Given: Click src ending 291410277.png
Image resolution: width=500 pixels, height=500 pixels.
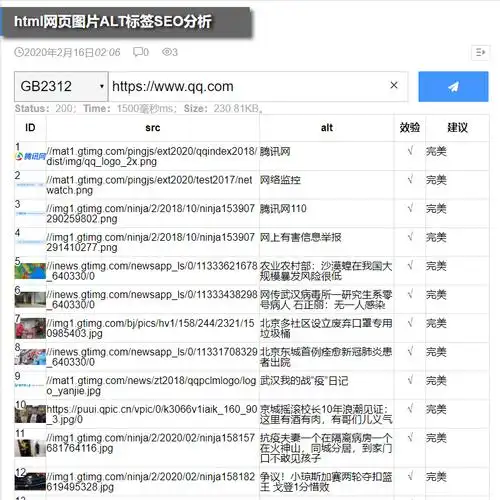Looking at the screenshot, I should [x=151, y=242].
